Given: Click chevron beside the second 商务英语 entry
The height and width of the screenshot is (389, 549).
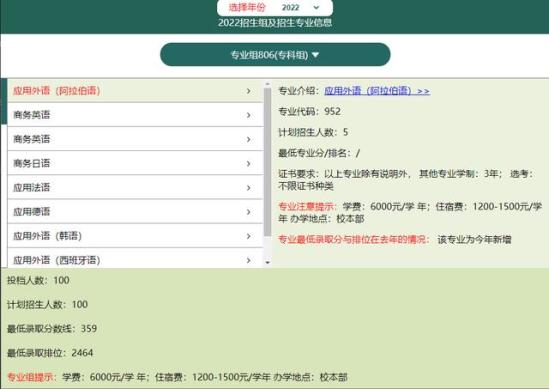Looking at the screenshot, I should (x=249, y=139).
